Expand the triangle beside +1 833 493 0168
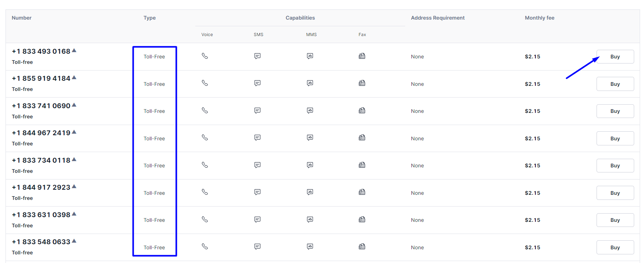The width and height of the screenshot is (644, 263). point(74,51)
